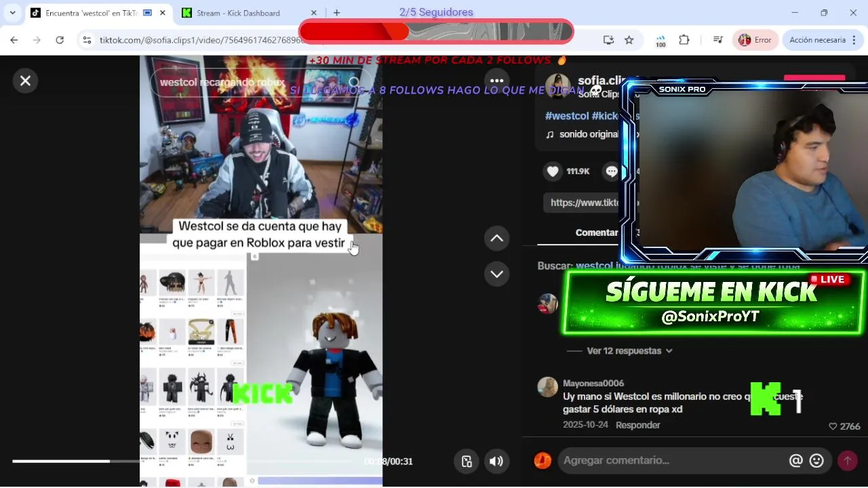
Task: Switch to Stream - Kick Dashboard tab
Action: (239, 13)
